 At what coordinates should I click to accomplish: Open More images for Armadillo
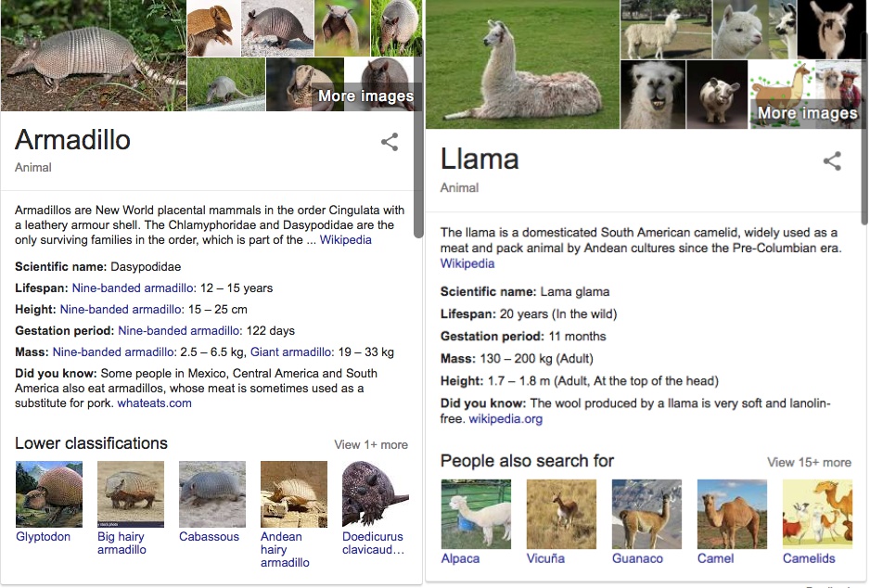pyautogui.click(x=365, y=96)
